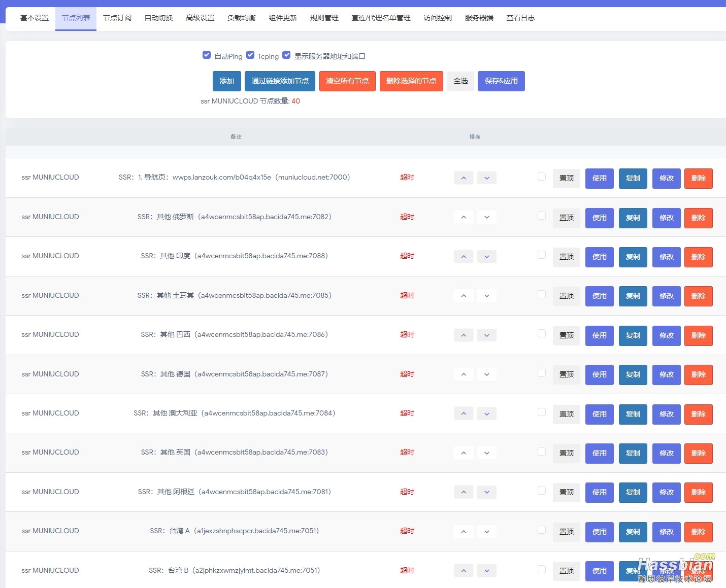The image size is (726, 588).
Task: Toggle the 自动Ping checkbox
Action: (x=207, y=55)
